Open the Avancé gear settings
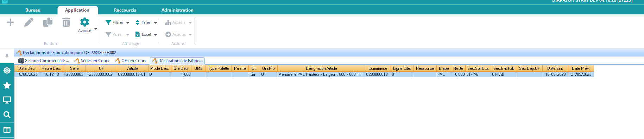644x139 pixels. [x=84, y=22]
